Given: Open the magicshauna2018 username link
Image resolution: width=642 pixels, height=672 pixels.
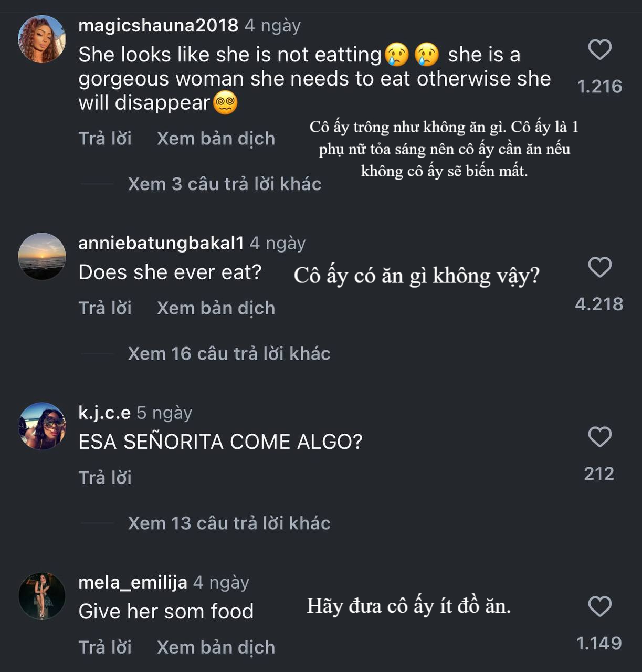Looking at the screenshot, I should [x=158, y=25].
